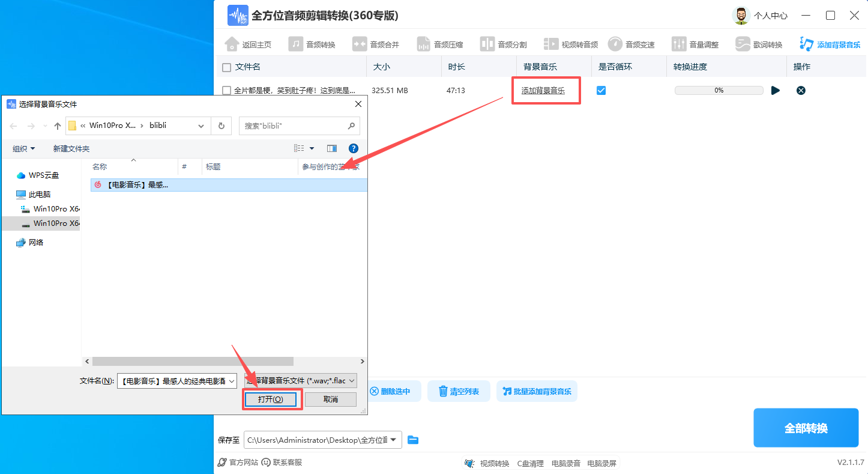Select 此电脑 in the dialog sidebar

pyautogui.click(x=40, y=193)
